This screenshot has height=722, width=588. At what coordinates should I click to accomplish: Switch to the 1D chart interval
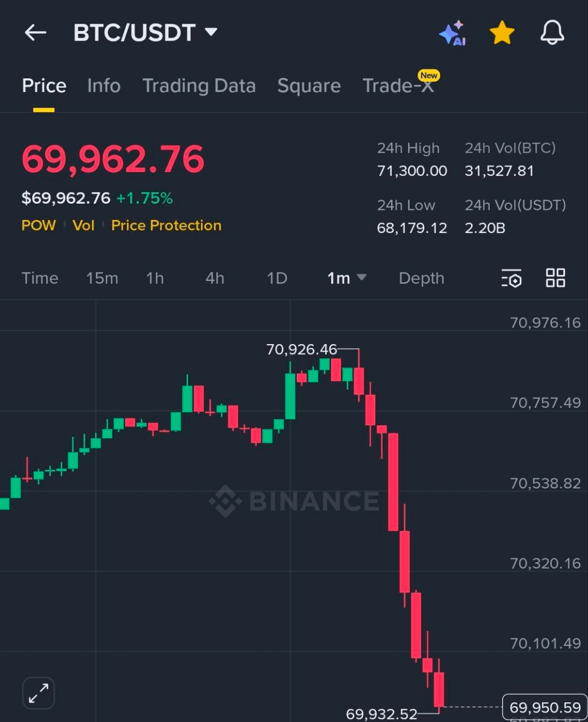pyautogui.click(x=277, y=278)
